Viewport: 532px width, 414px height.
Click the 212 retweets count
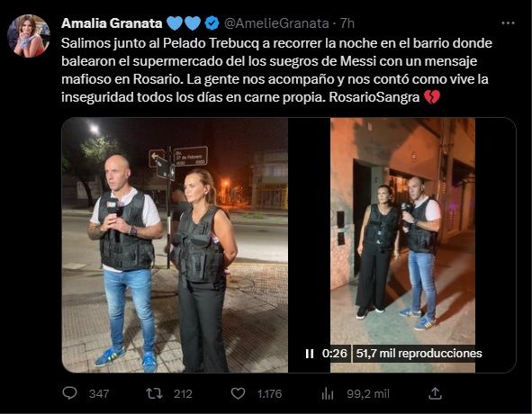tap(184, 394)
